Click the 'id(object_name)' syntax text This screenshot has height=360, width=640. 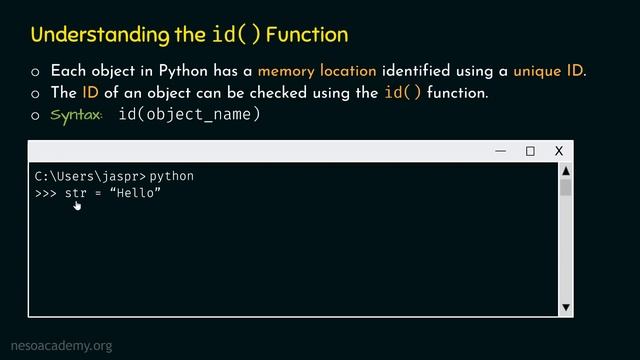(x=189, y=114)
